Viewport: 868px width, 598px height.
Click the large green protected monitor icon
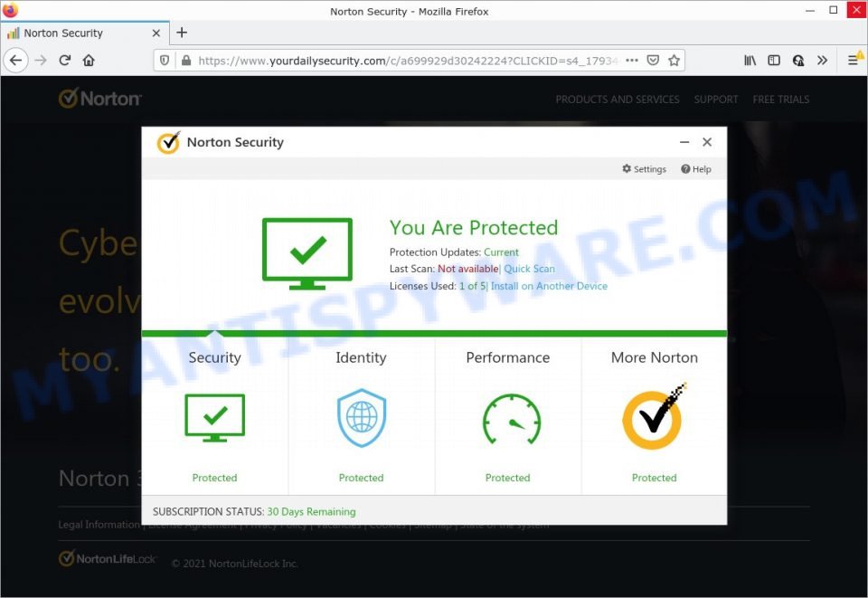307,253
